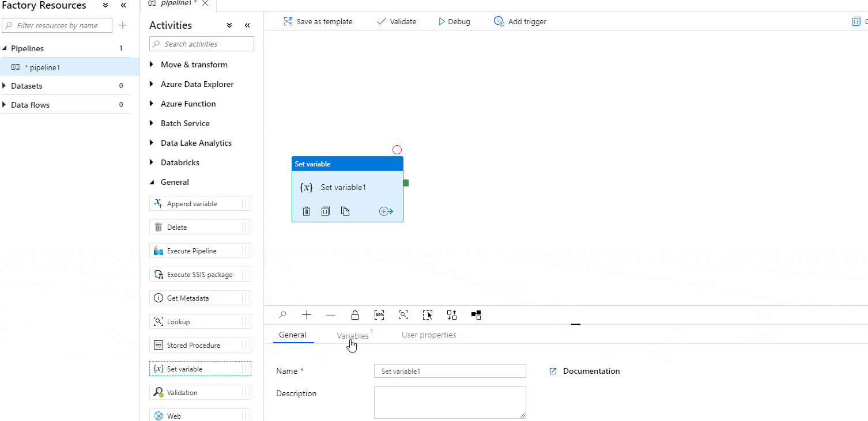868x421 pixels.
Task: Click the green success output connector
Action: pos(406,183)
